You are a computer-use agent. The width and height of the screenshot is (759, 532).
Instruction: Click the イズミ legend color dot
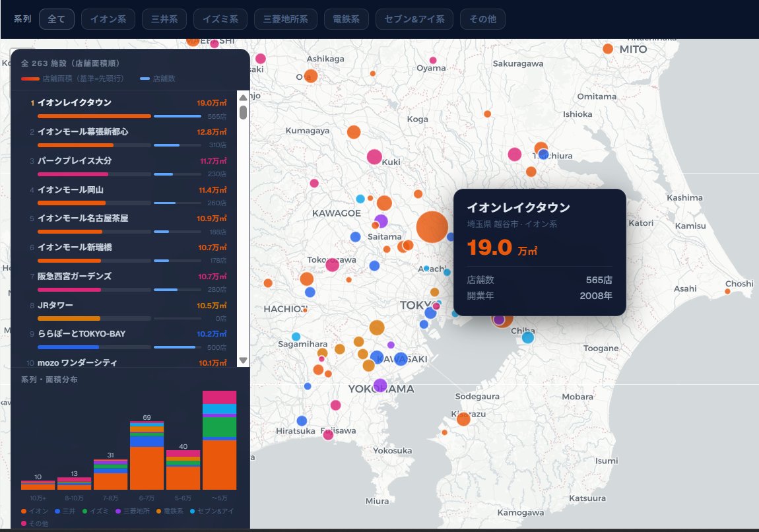tap(84, 511)
